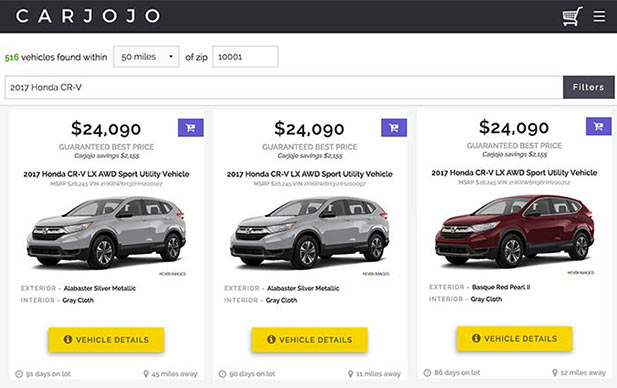Image resolution: width=617 pixels, height=388 pixels.
Task: Click the text 86 days on lot
Action: pos(457,373)
